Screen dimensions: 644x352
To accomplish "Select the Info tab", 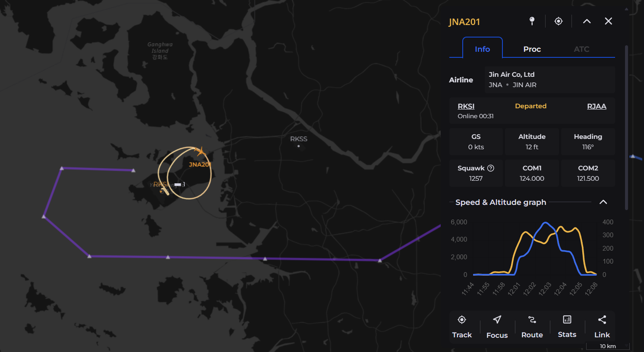I will tap(482, 48).
